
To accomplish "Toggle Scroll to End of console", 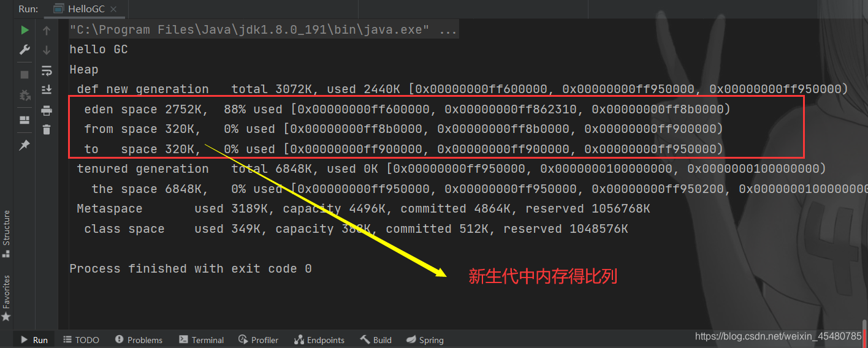I will (47, 90).
